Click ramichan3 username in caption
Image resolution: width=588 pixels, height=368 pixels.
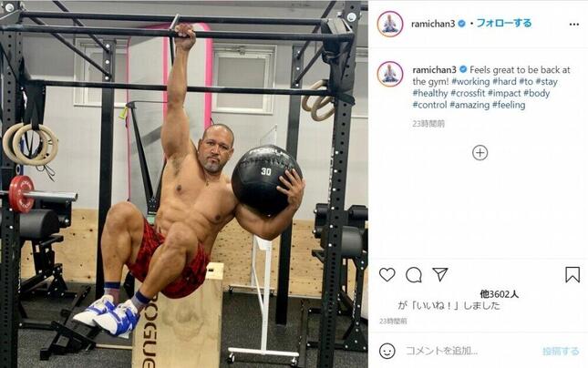pos(434,70)
